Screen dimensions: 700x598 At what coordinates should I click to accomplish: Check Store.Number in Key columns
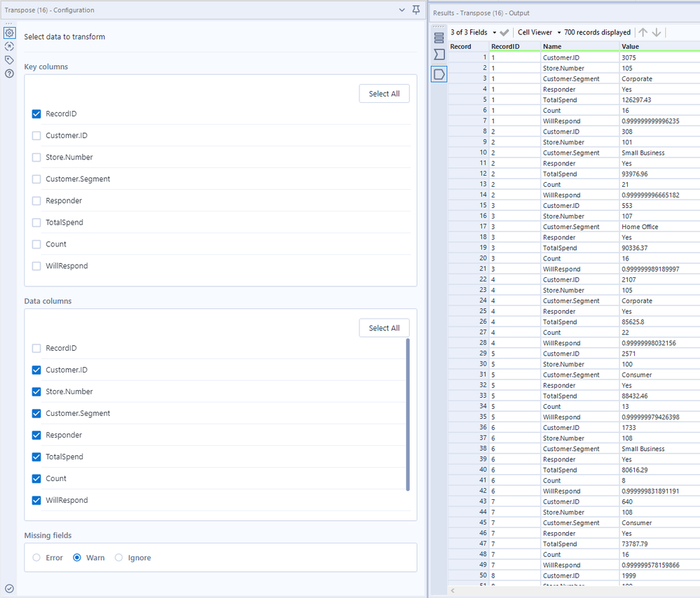[x=36, y=158]
